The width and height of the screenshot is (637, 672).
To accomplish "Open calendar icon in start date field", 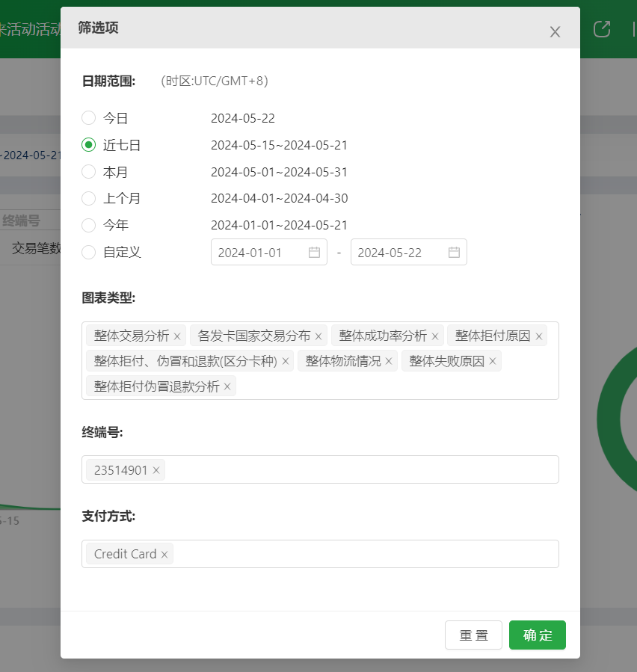I will tap(314, 253).
